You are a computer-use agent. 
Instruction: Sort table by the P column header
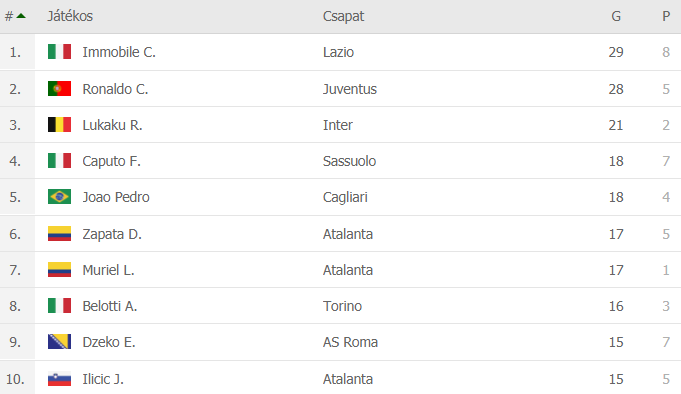coord(666,16)
